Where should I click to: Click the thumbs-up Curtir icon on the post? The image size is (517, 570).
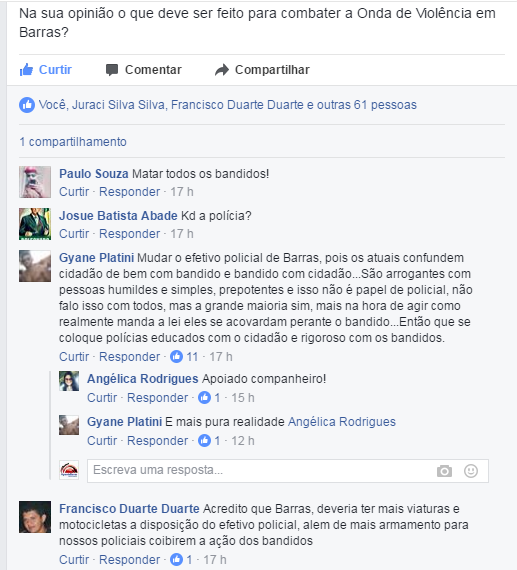26,69
